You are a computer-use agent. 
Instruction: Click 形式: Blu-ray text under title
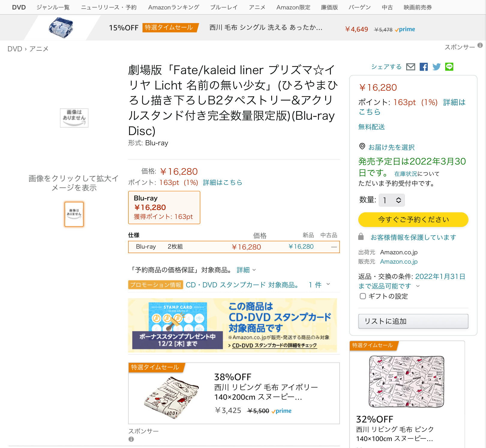click(x=148, y=143)
